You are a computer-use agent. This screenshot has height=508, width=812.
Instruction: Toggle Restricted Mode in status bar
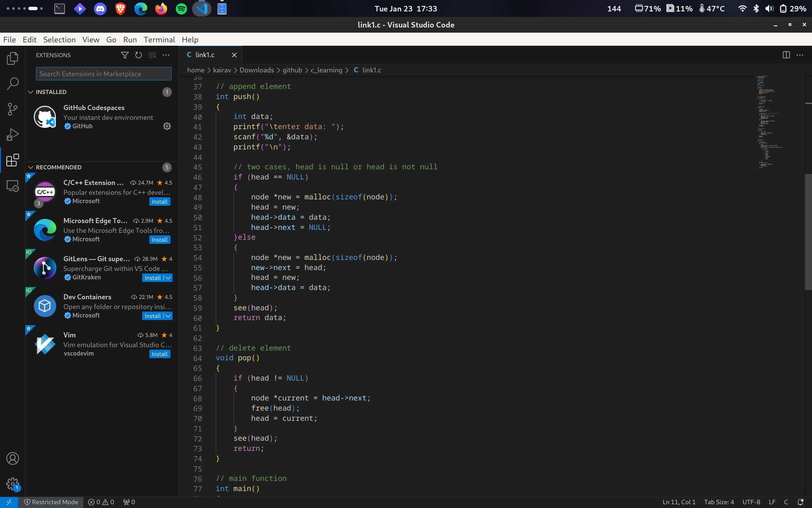coord(51,502)
